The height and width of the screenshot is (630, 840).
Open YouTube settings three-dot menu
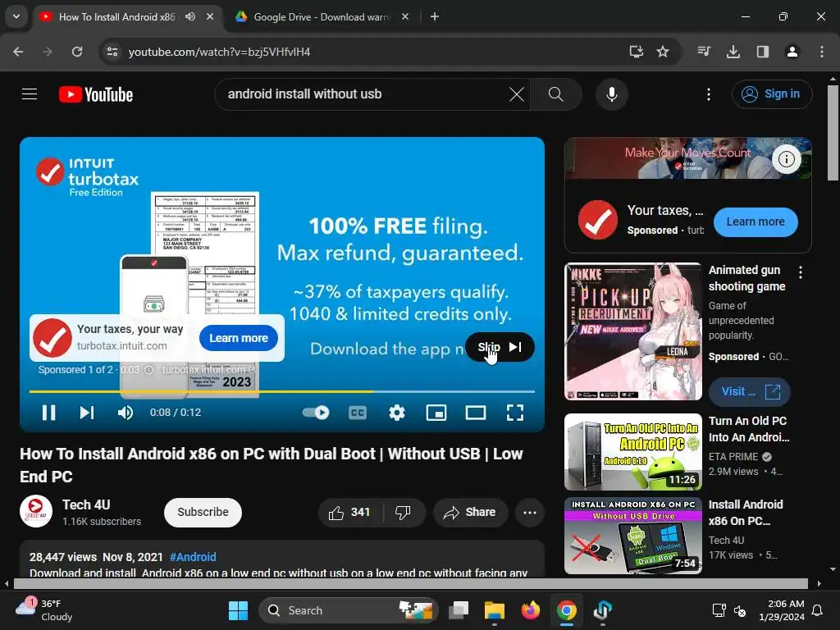[x=708, y=94]
